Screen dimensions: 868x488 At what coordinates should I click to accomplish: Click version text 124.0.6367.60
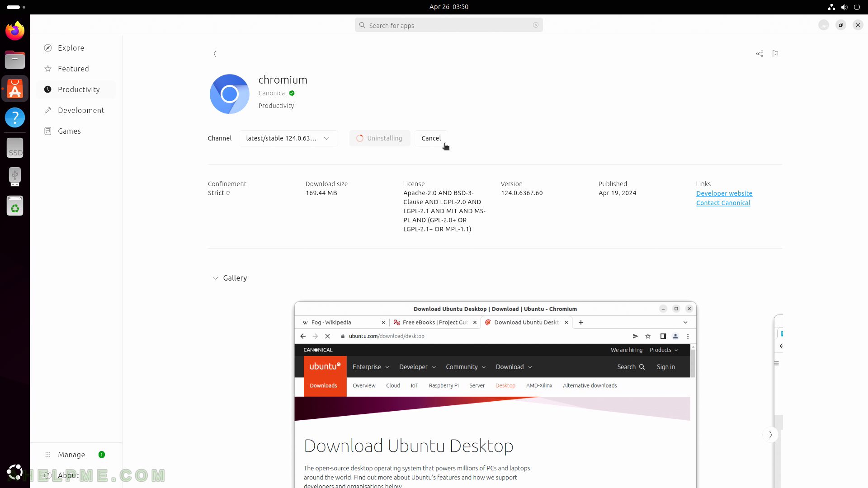(522, 193)
